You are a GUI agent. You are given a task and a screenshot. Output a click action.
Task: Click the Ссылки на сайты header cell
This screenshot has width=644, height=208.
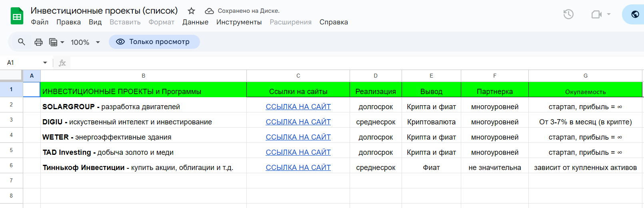[x=298, y=90]
